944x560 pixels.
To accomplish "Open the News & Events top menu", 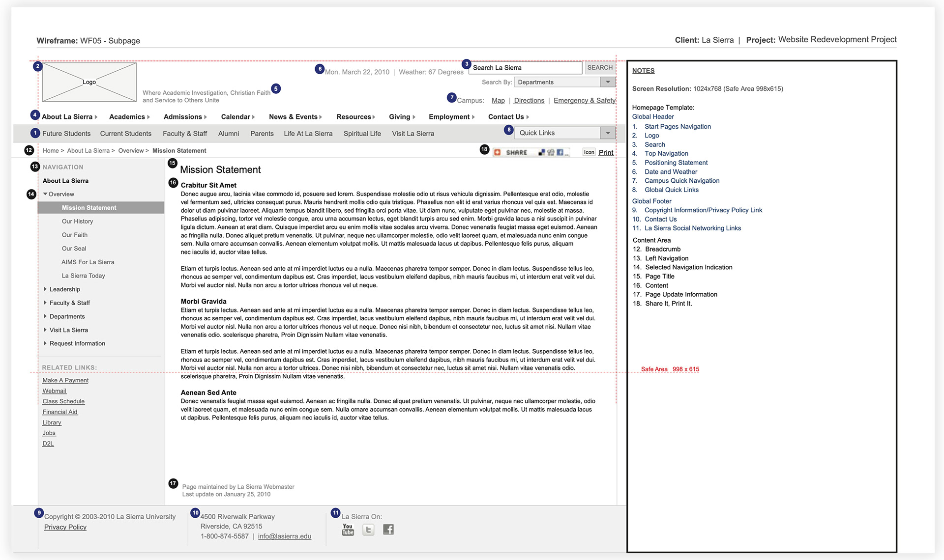I will pyautogui.click(x=295, y=117).
